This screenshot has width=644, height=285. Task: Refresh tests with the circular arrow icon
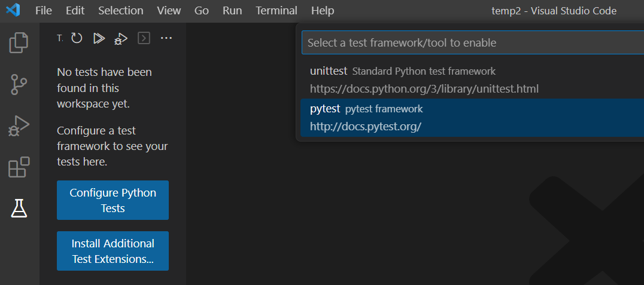pyautogui.click(x=77, y=39)
